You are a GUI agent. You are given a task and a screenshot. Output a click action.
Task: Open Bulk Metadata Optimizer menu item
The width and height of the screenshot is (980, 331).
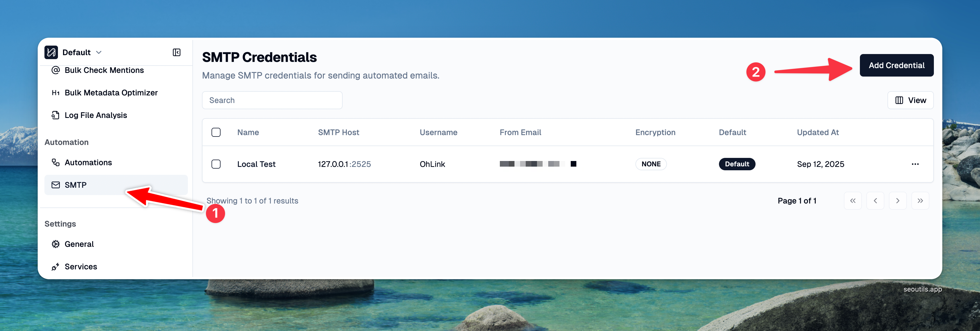coord(111,92)
